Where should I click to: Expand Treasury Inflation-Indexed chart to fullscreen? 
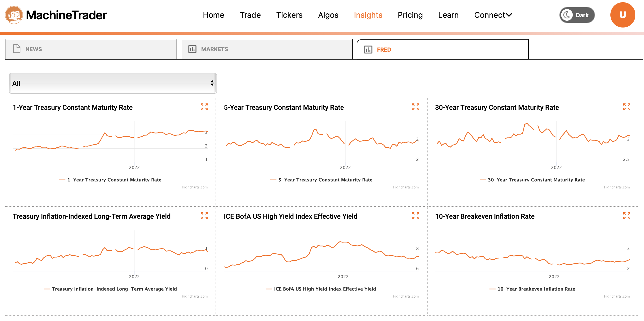(204, 216)
